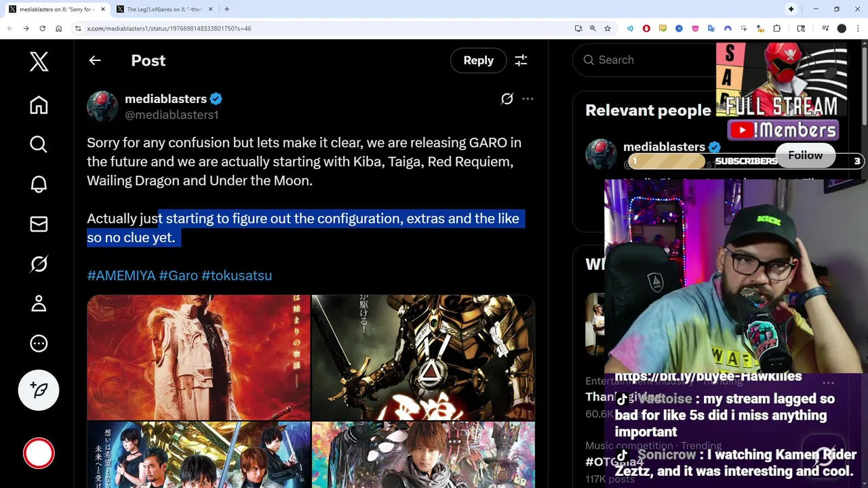Focus the X Search field
This screenshot has height=488, width=868.
click(644, 60)
